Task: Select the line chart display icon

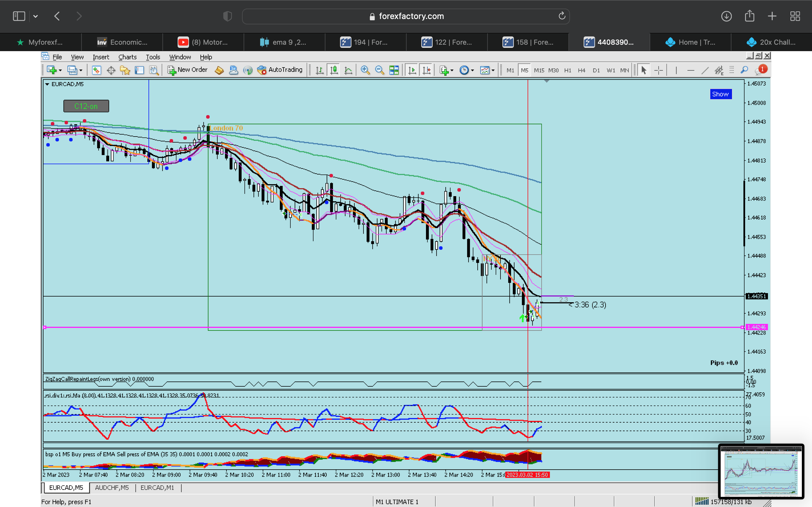Action: coord(348,70)
